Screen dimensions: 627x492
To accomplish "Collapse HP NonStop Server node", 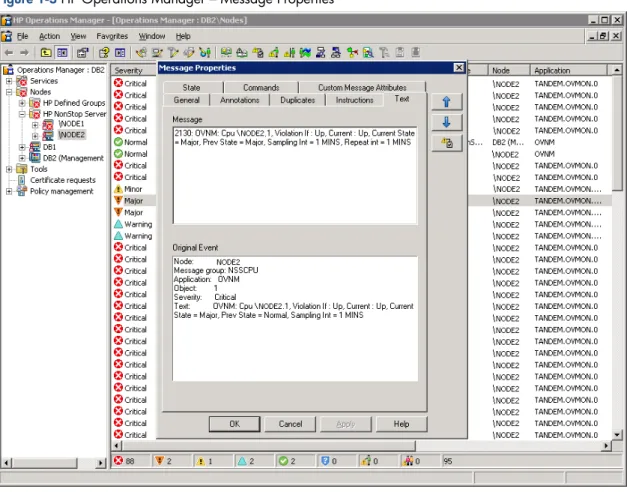I will coord(22,114).
